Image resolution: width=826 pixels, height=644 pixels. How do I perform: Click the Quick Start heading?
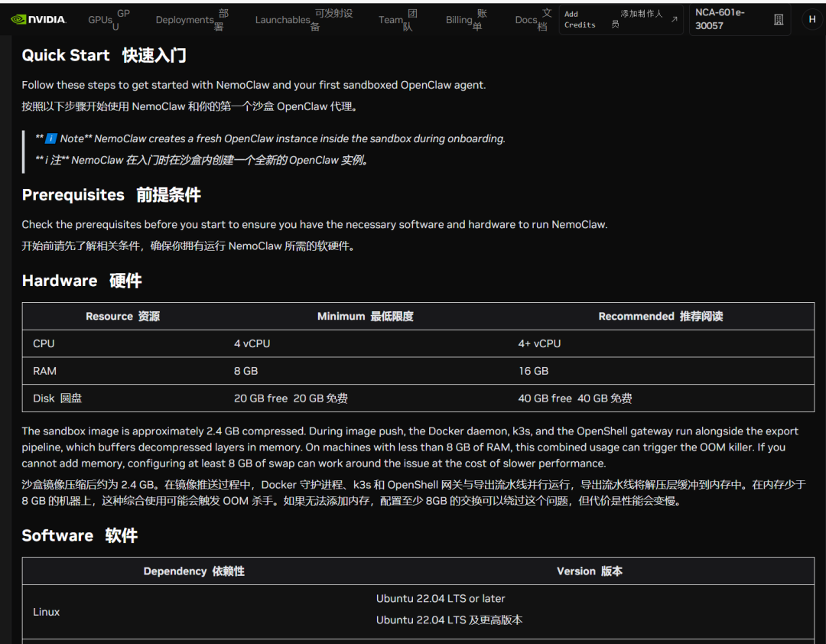(x=104, y=55)
